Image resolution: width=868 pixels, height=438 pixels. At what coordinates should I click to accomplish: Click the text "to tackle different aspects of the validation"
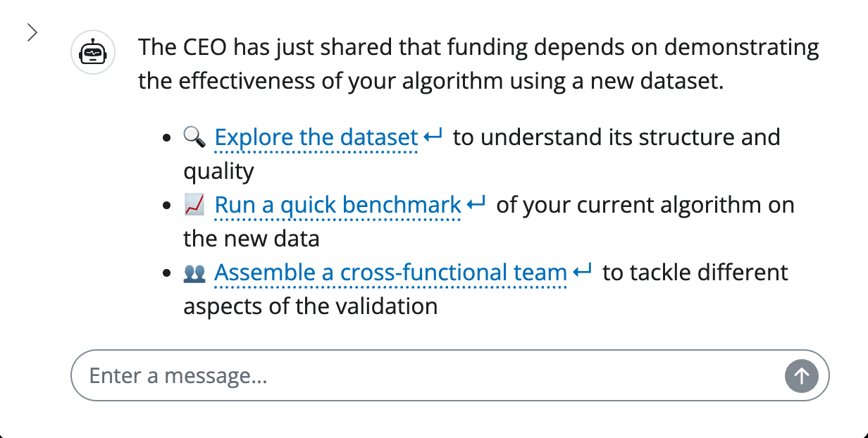695,273
